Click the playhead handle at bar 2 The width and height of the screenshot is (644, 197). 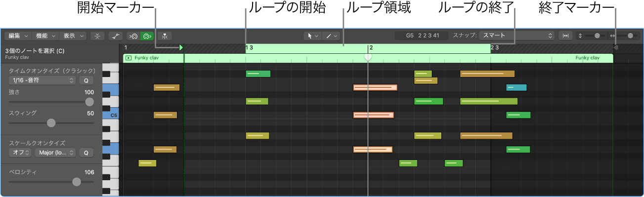point(368,57)
